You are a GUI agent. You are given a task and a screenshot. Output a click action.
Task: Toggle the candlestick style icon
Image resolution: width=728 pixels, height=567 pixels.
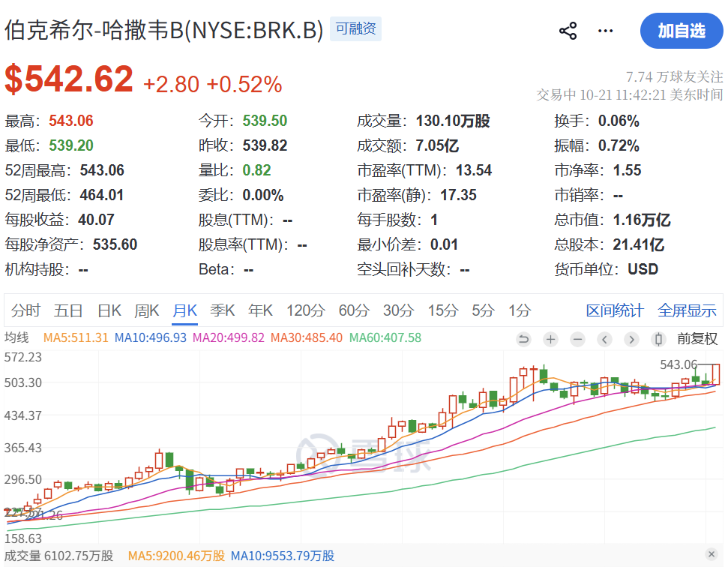pos(658,340)
